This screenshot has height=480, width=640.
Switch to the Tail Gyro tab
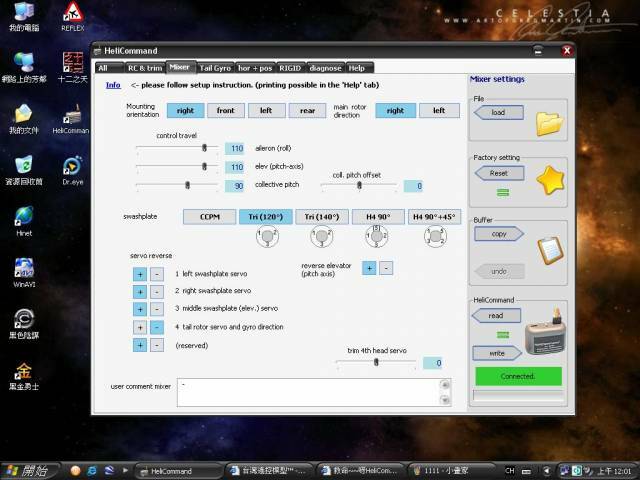pos(214,68)
